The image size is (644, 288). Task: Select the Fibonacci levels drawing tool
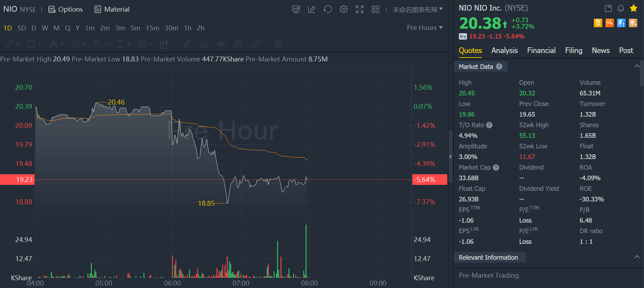tap(76, 44)
